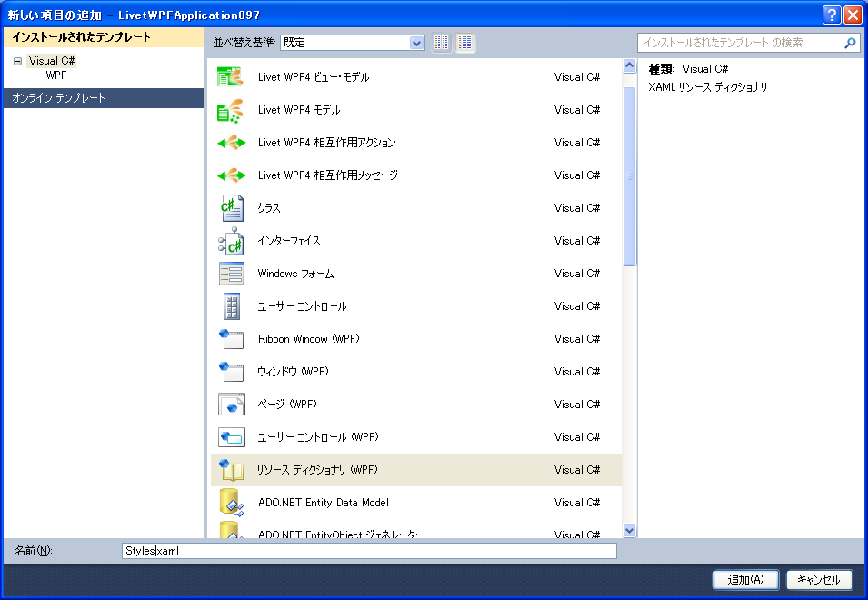This screenshot has width=868, height=600.
Task: Switch to medium icons list view
Action: (x=465, y=43)
